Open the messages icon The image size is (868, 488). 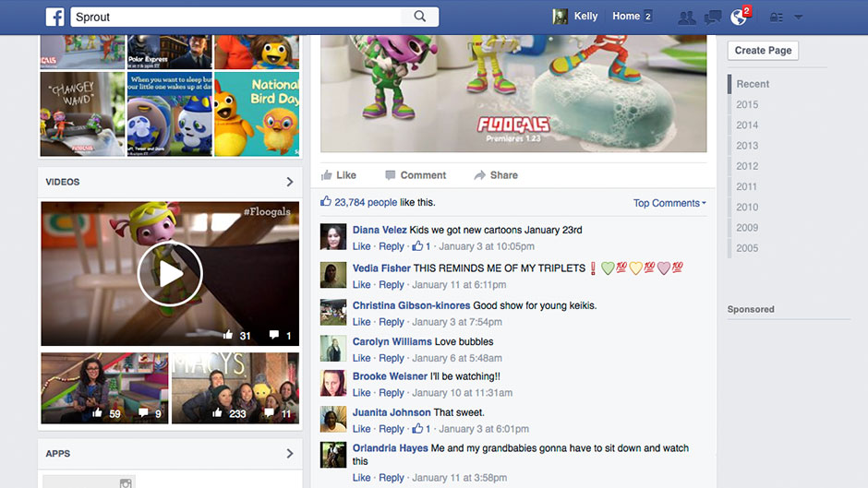(x=713, y=17)
